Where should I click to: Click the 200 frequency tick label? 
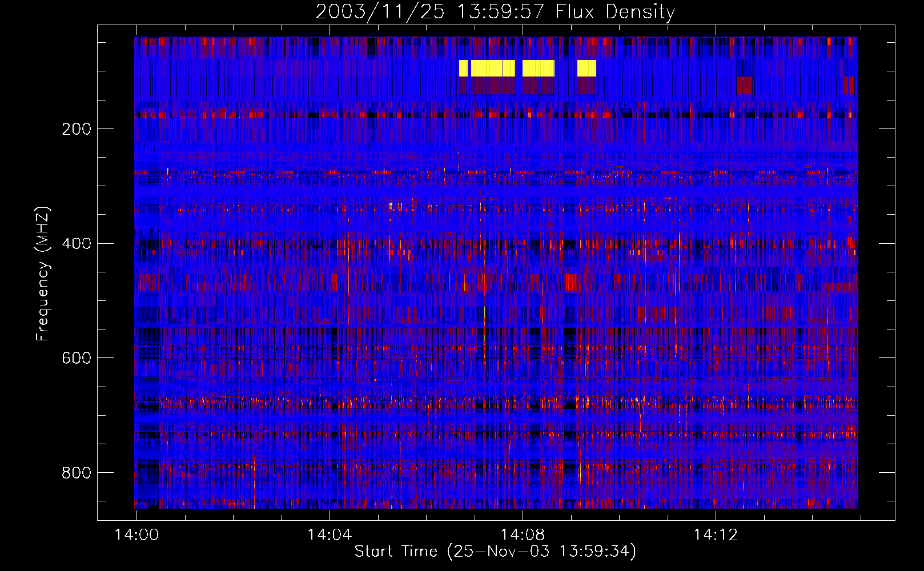coord(77,129)
